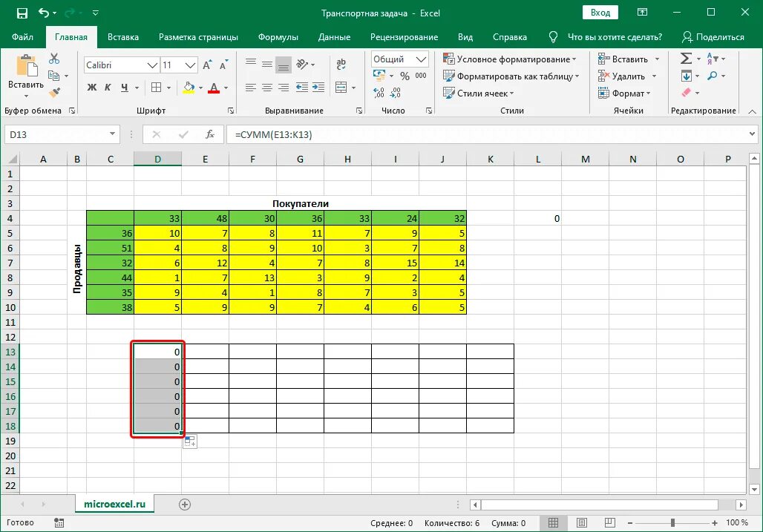This screenshot has height=532, width=763.
Task: Click the Поделиться share button
Action: [713, 37]
